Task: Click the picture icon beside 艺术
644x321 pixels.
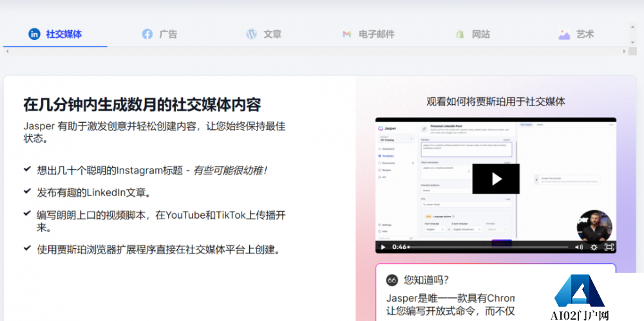Action: (564, 35)
